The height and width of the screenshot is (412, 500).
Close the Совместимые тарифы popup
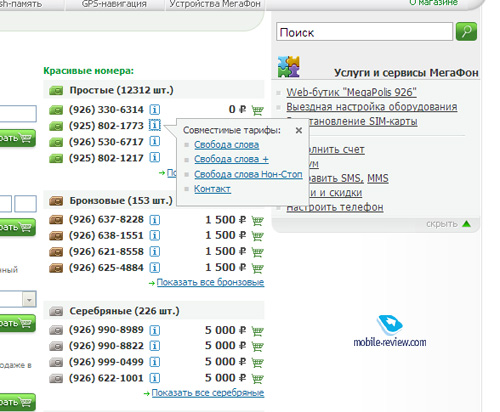point(299,130)
